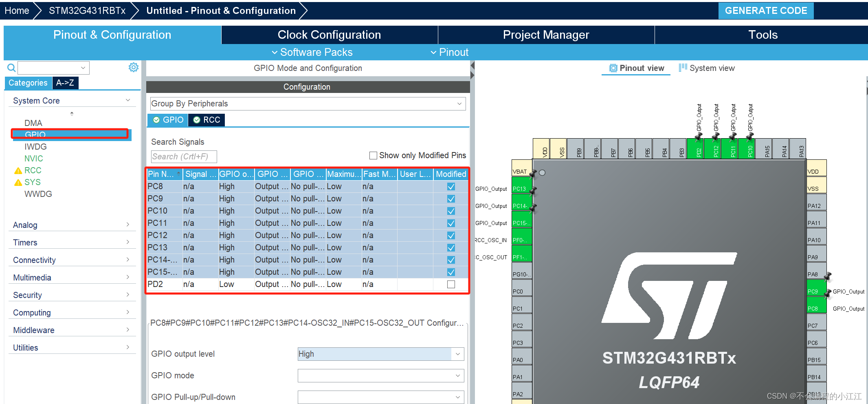Open the Group By Peripherals dropdown
This screenshot has height=404, width=868.
pyautogui.click(x=308, y=104)
